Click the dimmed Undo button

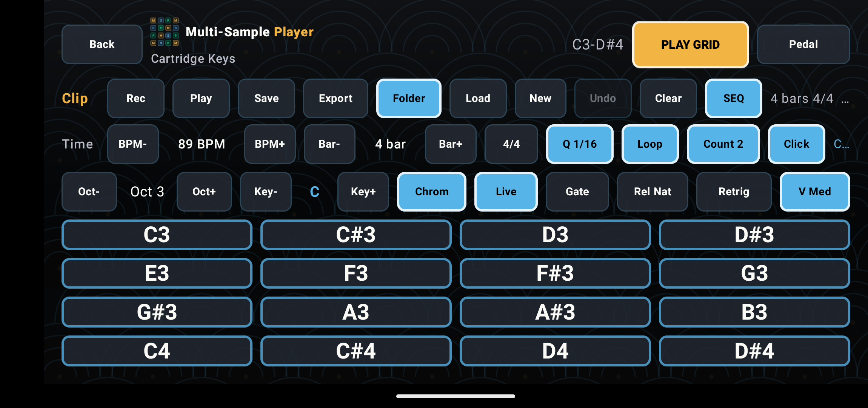(603, 98)
